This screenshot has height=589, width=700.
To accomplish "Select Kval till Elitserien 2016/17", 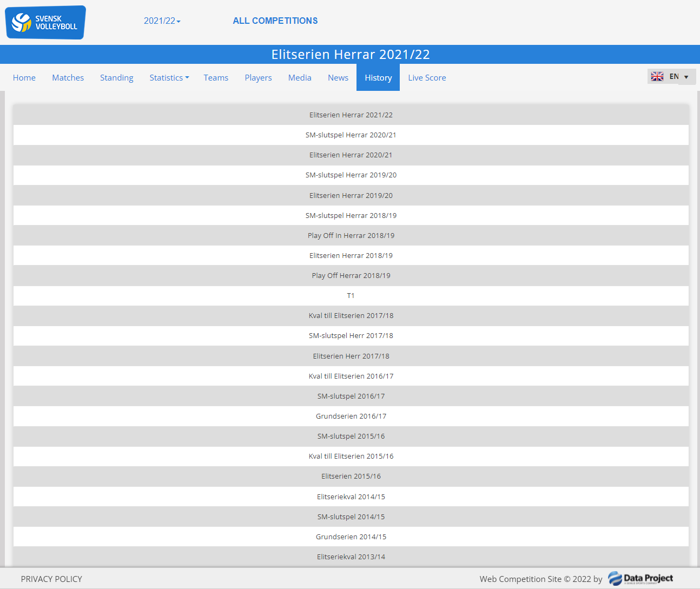I will [x=351, y=376].
